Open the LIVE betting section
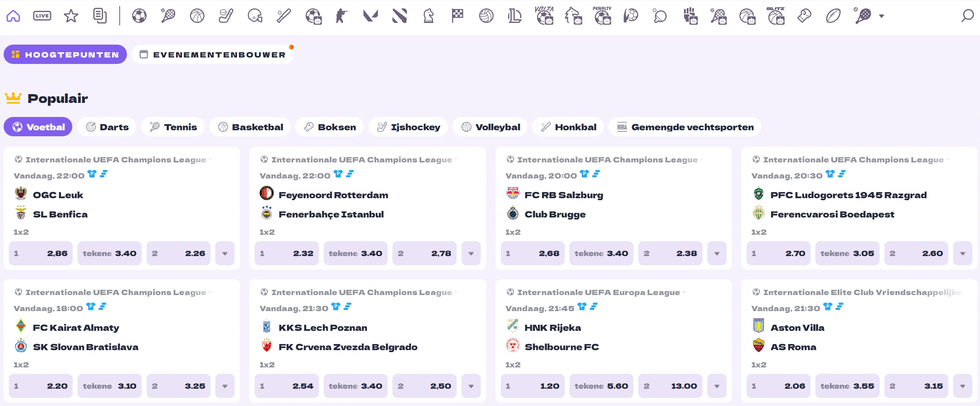The width and height of the screenshot is (980, 406). (42, 16)
